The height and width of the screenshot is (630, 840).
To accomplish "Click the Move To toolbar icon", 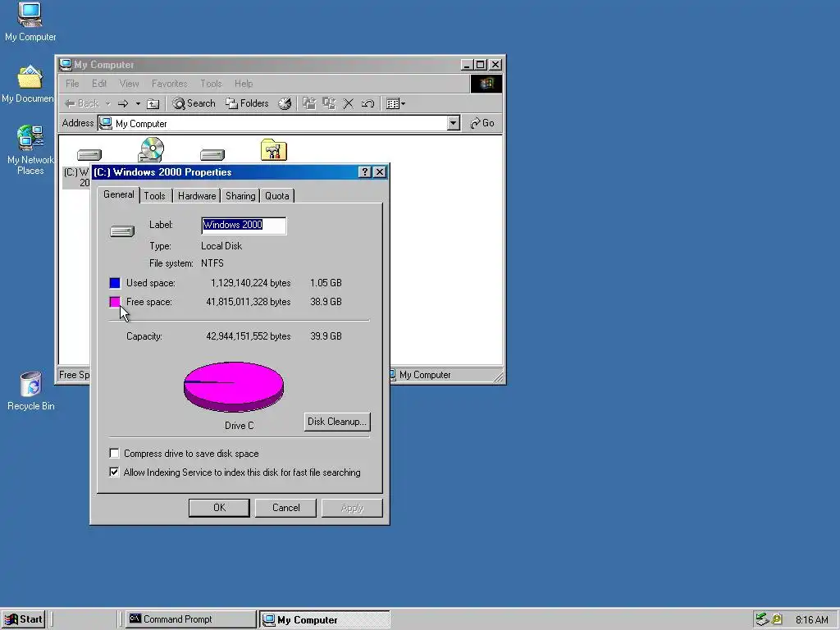I will (x=309, y=103).
